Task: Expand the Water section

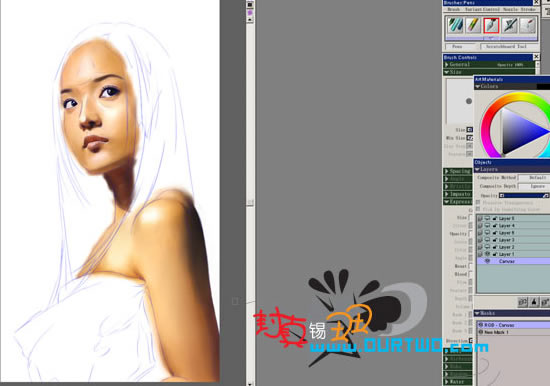Action: [447, 381]
